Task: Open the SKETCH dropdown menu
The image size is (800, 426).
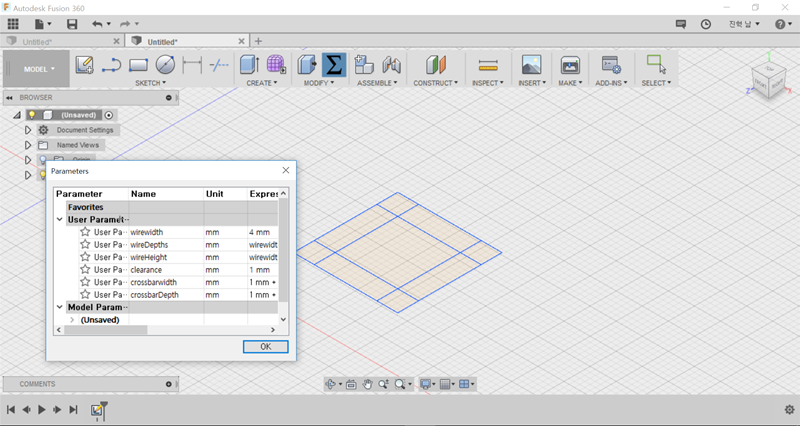Action: pyautogui.click(x=151, y=83)
